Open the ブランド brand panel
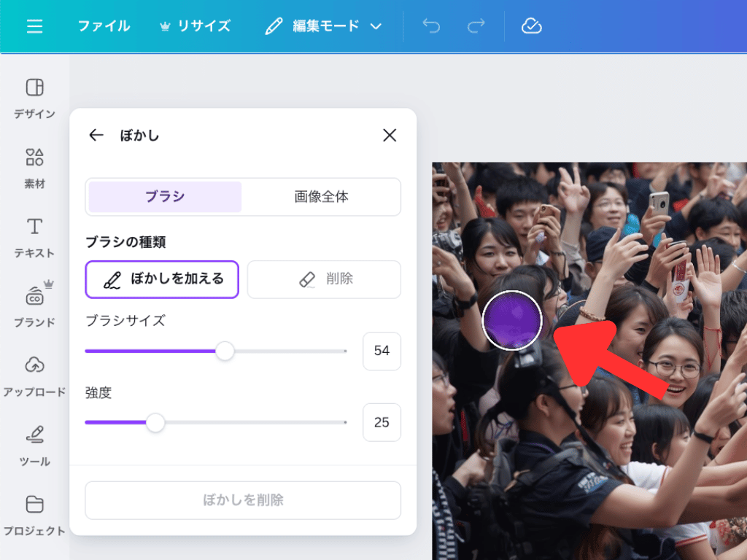 (34, 306)
